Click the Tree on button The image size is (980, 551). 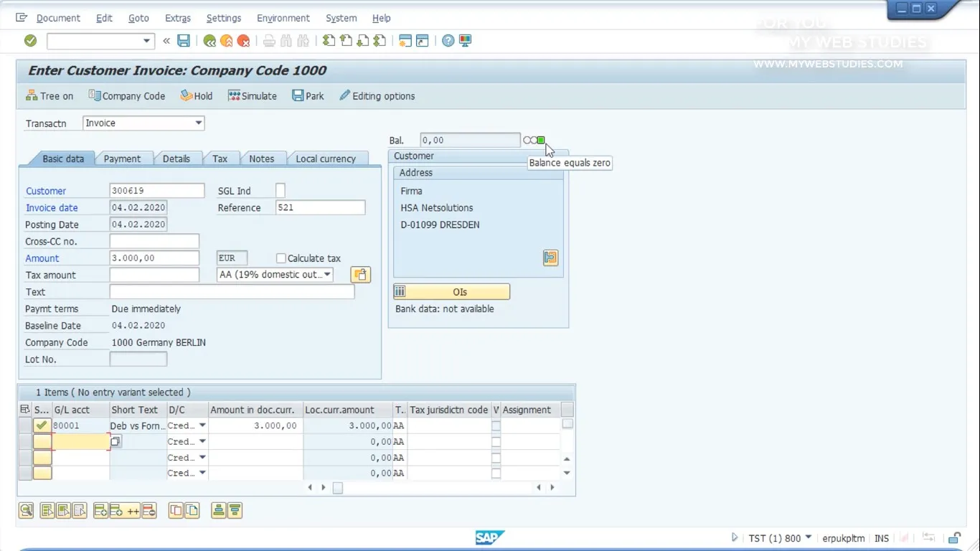click(x=50, y=96)
